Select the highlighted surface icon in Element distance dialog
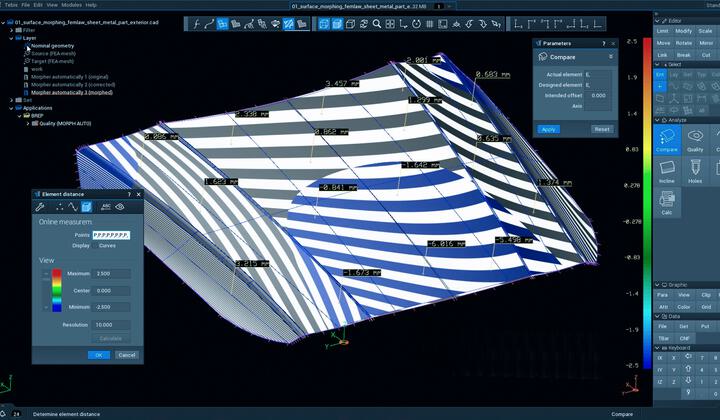Viewport: 720px width, 420px height. tap(86, 207)
